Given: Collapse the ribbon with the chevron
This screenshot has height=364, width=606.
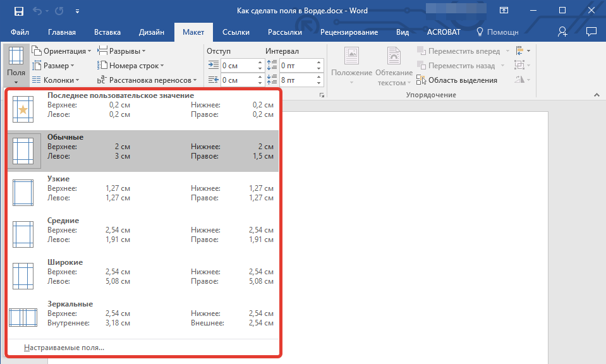Looking at the screenshot, I should coord(597,95).
